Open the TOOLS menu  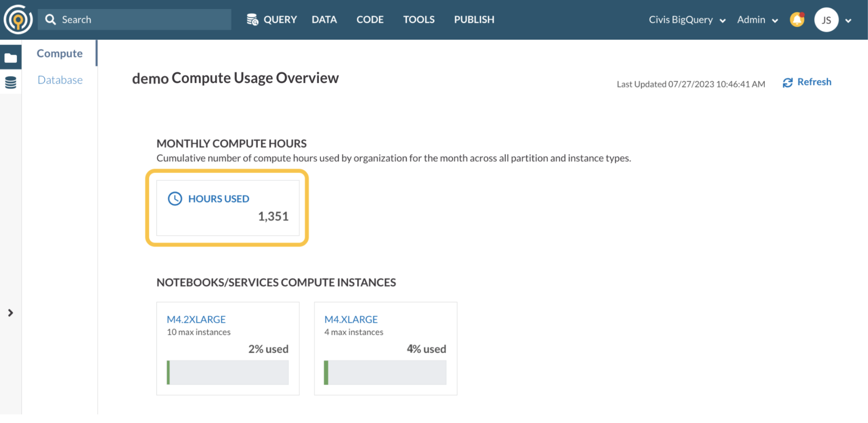[x=419, y=19]
